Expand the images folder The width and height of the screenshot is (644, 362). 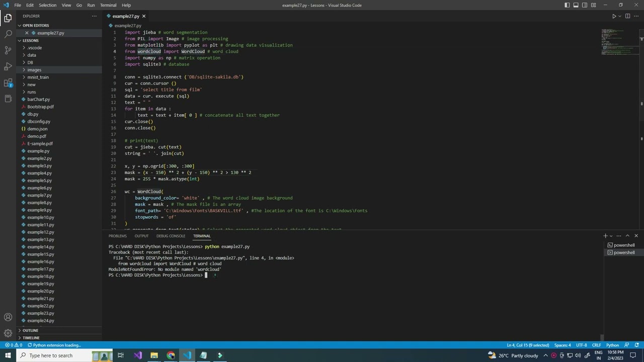(x=59, y=70)
